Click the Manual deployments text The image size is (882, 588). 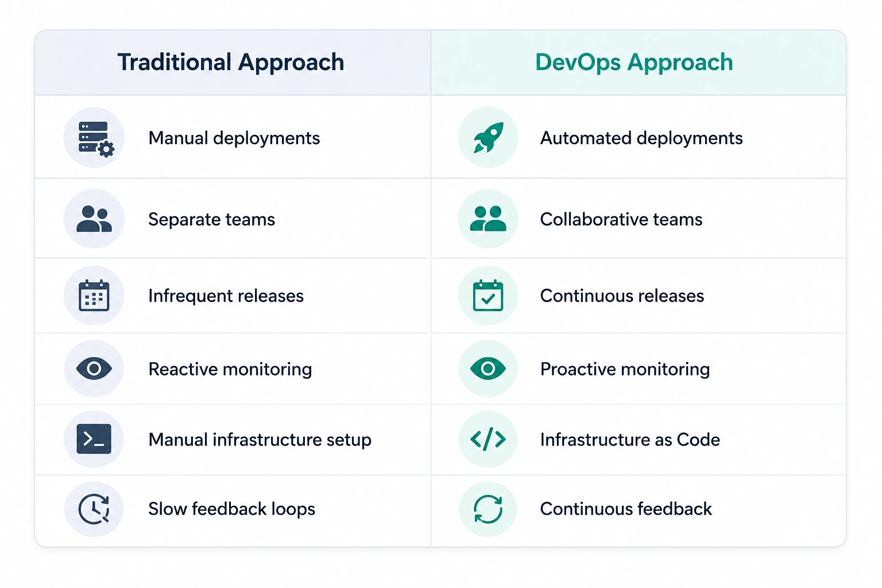click(x=234, y=138)
